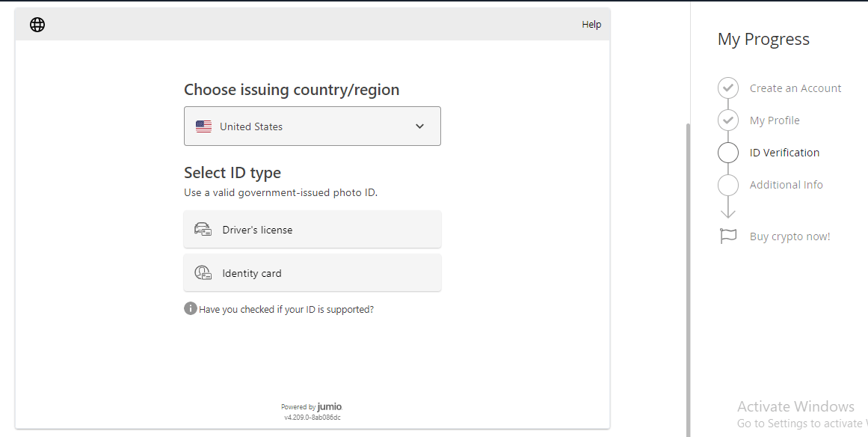
Task: Select My Profile progress step
Action: click(775, 120)
